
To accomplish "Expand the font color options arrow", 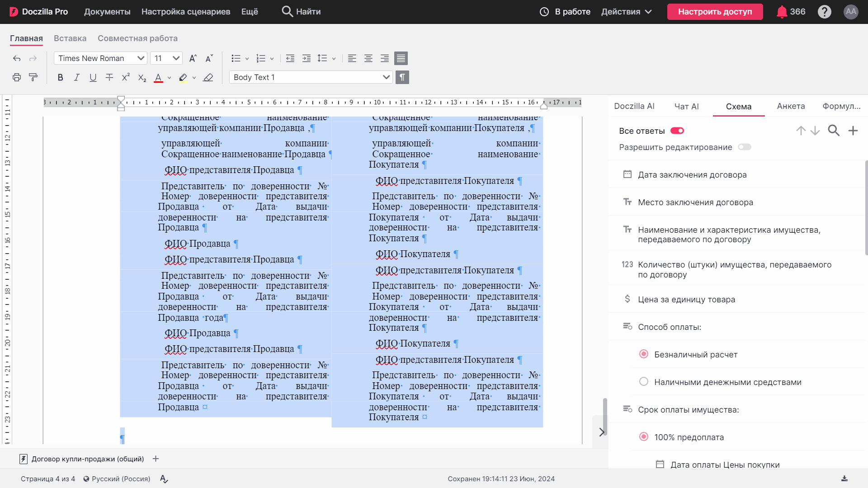I will coord(169,78).
